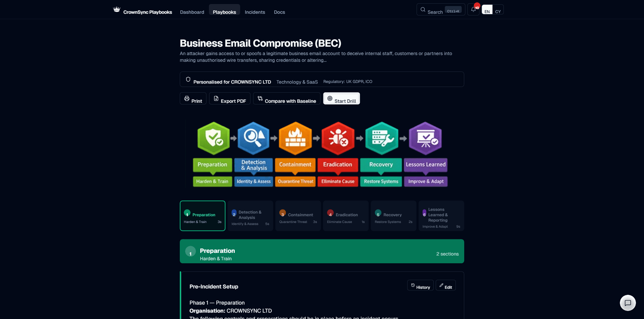Select the Recovery phase tab
Image resolution: width=644 pixels, height=319 pixels.
[x=393, y=216]
